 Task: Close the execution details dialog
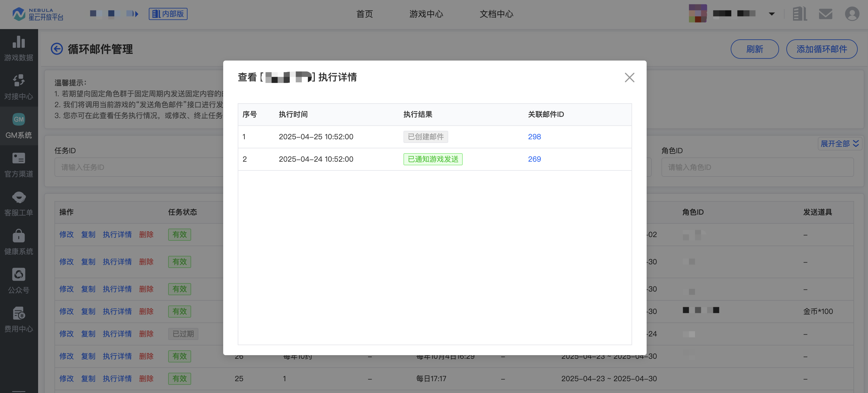coord(629,77)
